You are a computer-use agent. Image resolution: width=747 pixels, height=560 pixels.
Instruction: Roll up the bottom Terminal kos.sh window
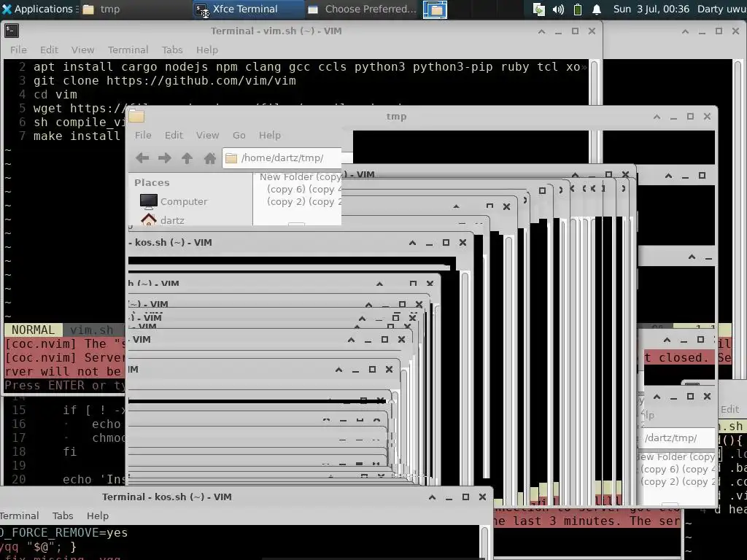pyautogui.click(x=432, y=497)
